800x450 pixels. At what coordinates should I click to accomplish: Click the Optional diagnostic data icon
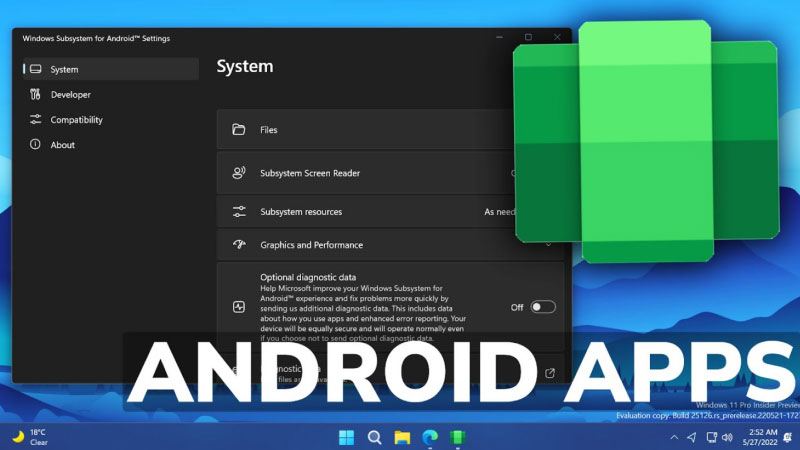[x=239, y=307]
